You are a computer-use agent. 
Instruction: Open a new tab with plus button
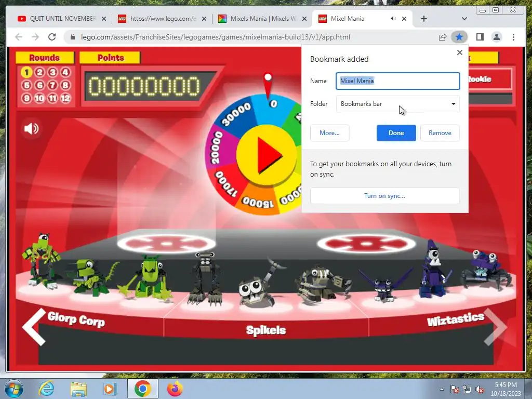coord(424,19)
